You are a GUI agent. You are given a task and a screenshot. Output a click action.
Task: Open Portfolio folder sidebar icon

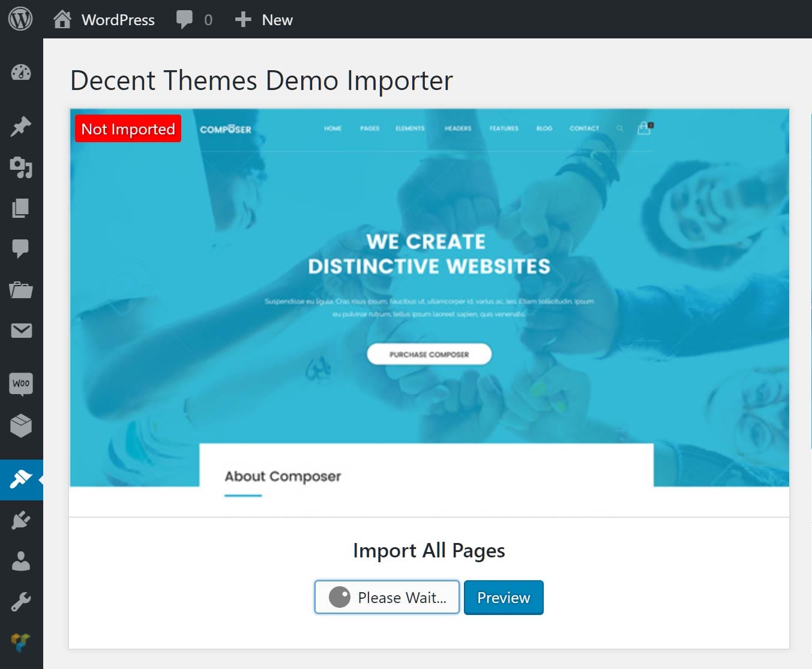(21, 290)
